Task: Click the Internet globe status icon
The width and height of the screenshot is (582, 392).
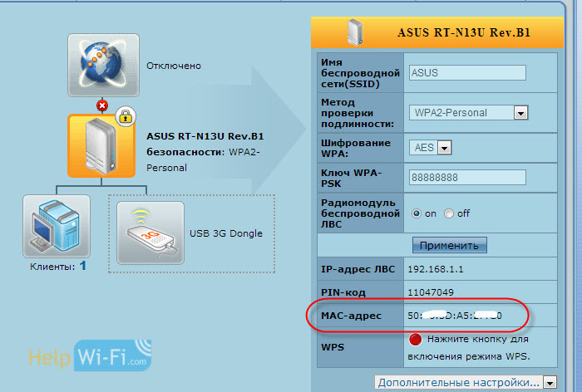Action: pos(102,66)
